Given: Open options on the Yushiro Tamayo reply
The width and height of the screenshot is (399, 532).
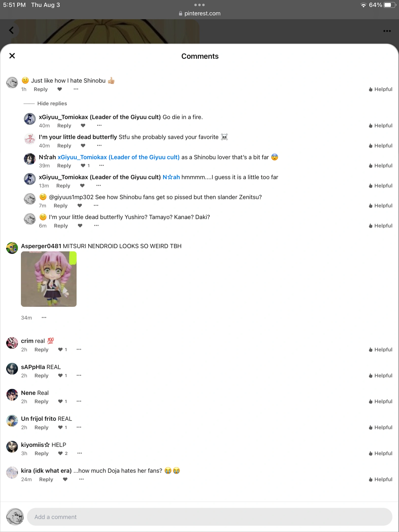Looking at the screenshot, I should [x=96, y=225].
